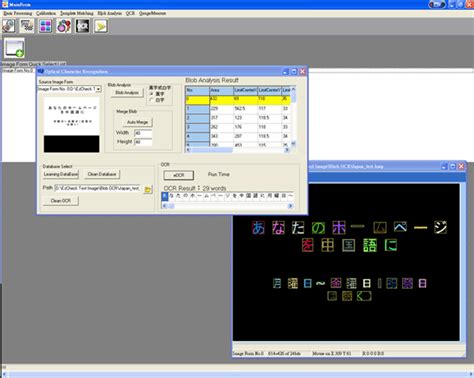Open the OCR toolbar icon

point(82,26)
